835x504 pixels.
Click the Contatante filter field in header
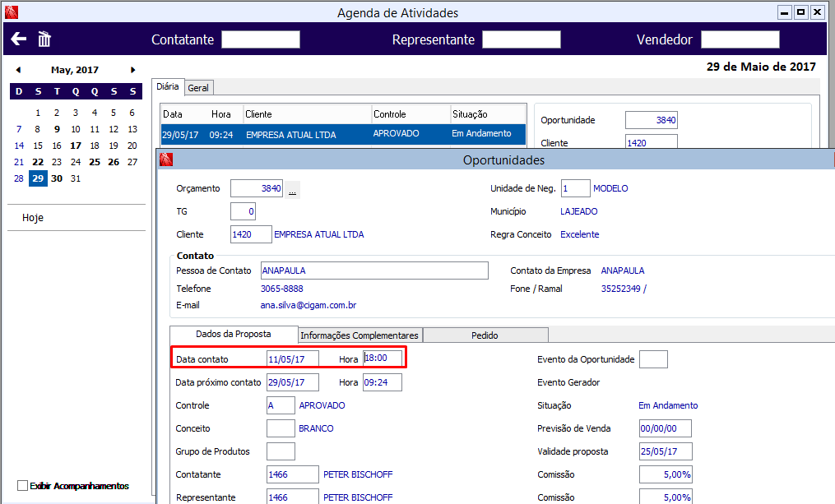pos(261,39)
